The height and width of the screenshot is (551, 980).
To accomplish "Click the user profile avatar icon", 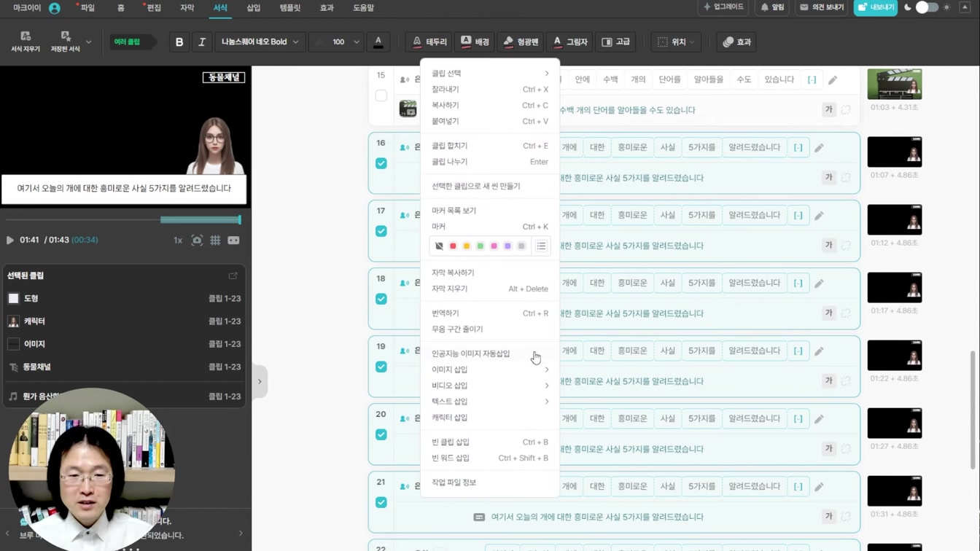I will [x=55, y=8].
